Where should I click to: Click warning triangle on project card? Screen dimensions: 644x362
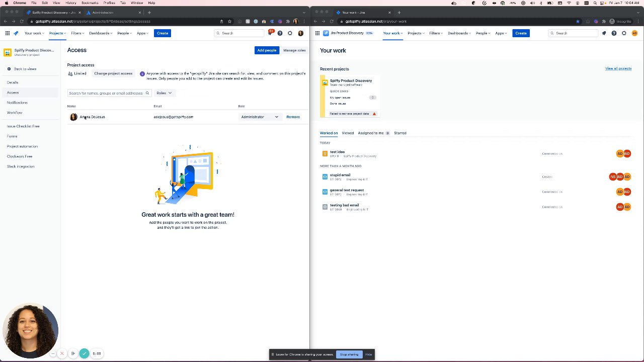(374, 114)
